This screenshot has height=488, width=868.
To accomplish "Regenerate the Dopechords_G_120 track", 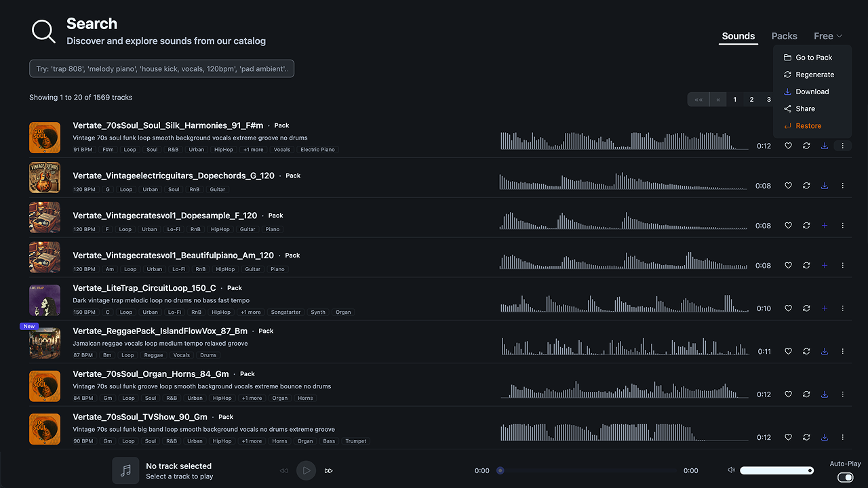I will coord(806,186).
